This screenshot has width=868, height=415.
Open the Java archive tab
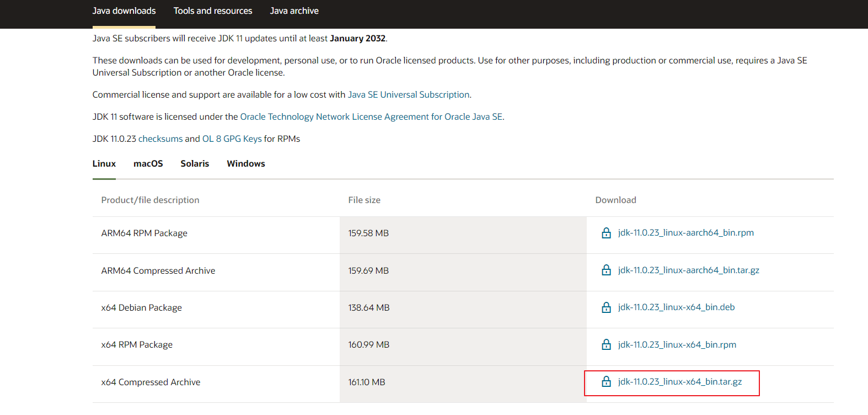point(294,11)
